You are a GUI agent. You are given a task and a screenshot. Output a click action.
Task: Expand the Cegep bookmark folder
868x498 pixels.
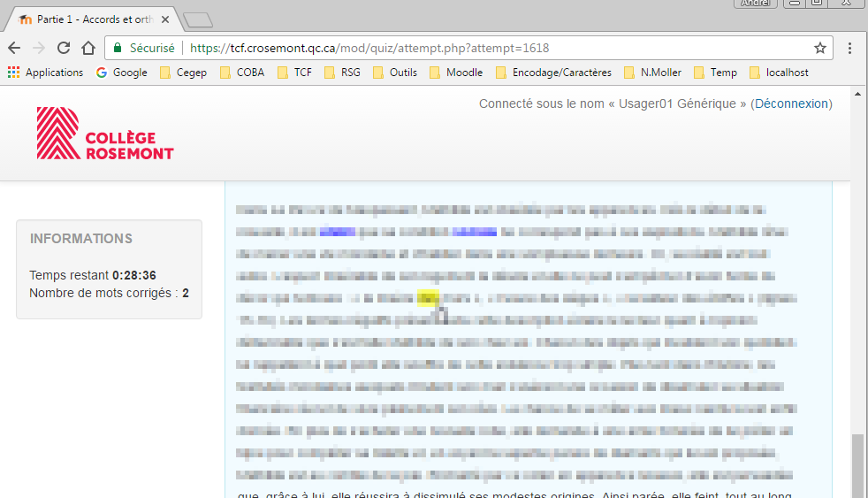pyautogui.click(x=183, y=73)
